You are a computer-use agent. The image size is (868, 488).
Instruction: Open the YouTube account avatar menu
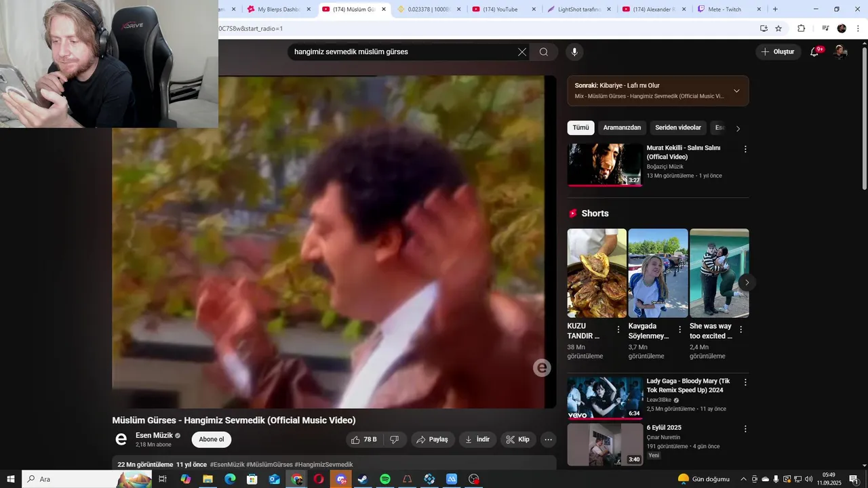(x=840, y=52)
